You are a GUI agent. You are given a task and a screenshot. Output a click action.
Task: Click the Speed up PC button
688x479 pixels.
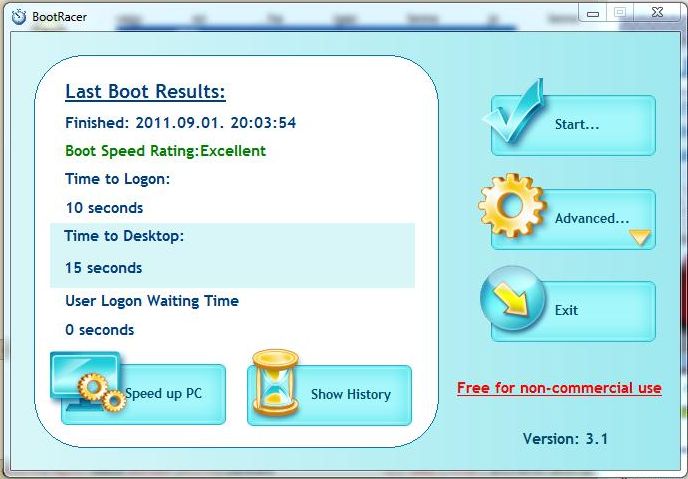click(x=143, y=394)
